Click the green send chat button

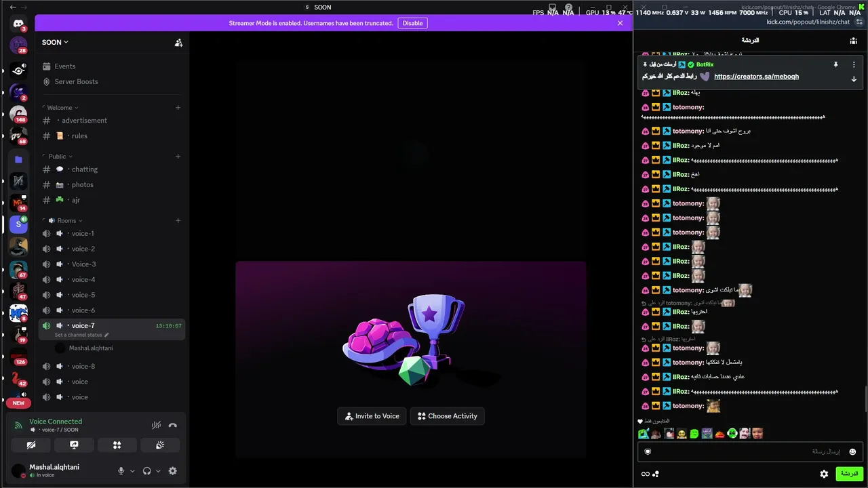click(849, 474)
